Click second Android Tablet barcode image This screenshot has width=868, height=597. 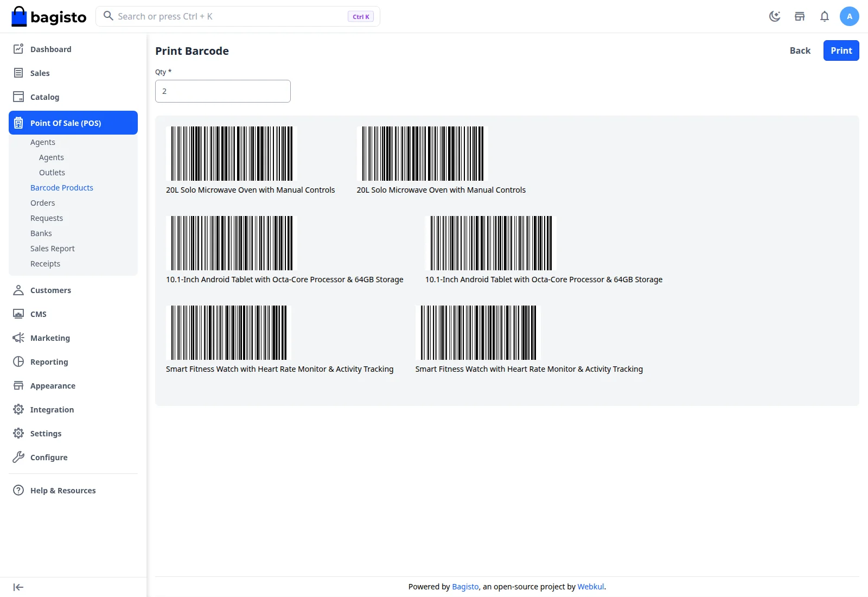(x=491, y=243)
